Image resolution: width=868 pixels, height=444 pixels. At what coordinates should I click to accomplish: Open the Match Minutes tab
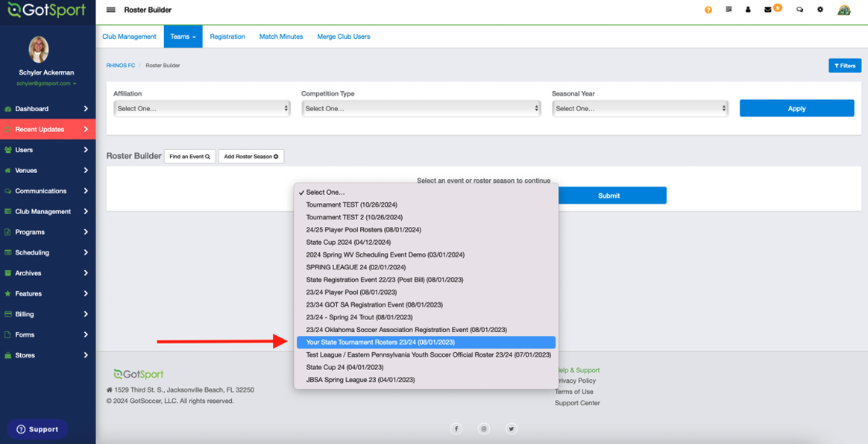tap(281, 37)
